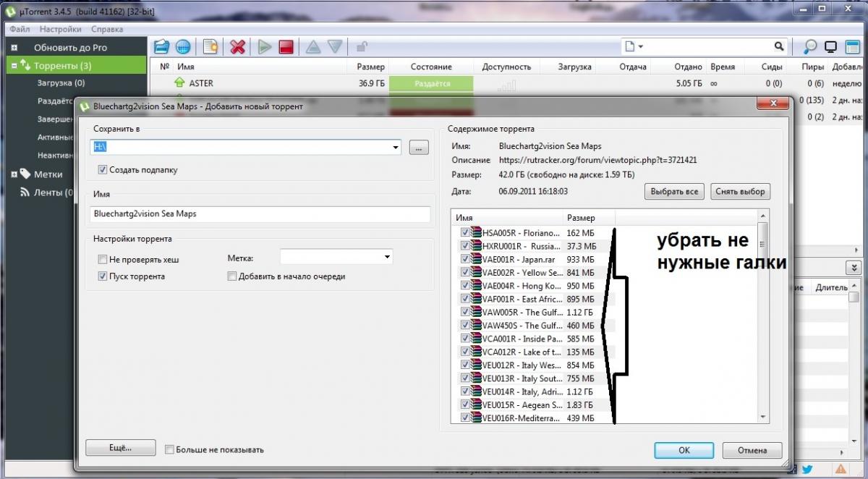This screenshot has width=868, height=479.
Task: Click the file list vertical scrollbar
Action: pos(762,326)
